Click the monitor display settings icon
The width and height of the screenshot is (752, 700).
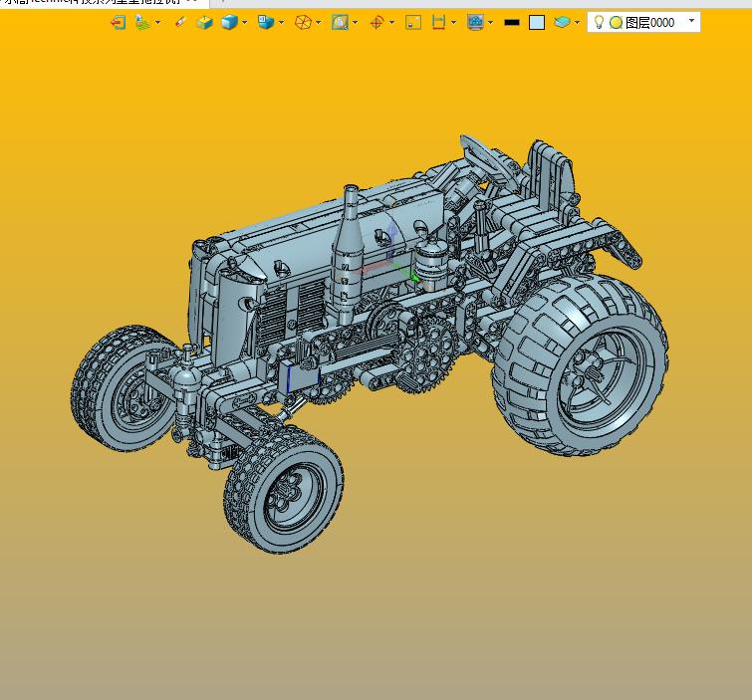pyautogui.click(x=475, y=22)
